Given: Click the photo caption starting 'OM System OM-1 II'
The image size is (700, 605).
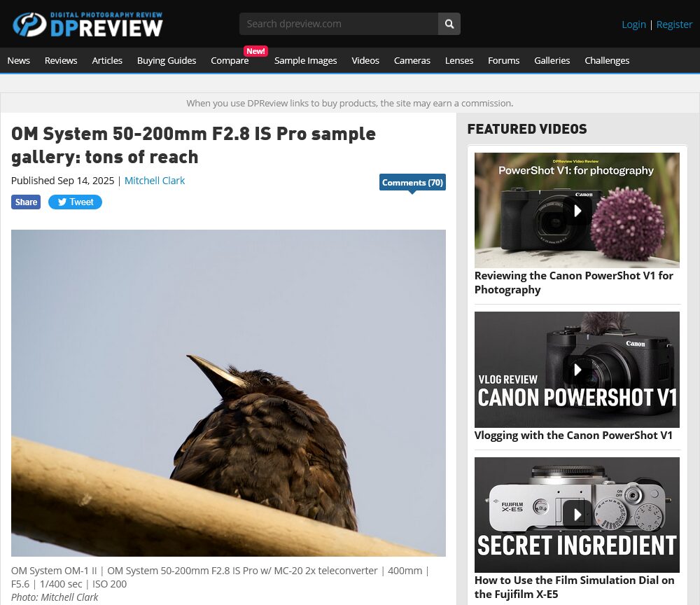Looking at the screenshot, I should pos(220,577).
